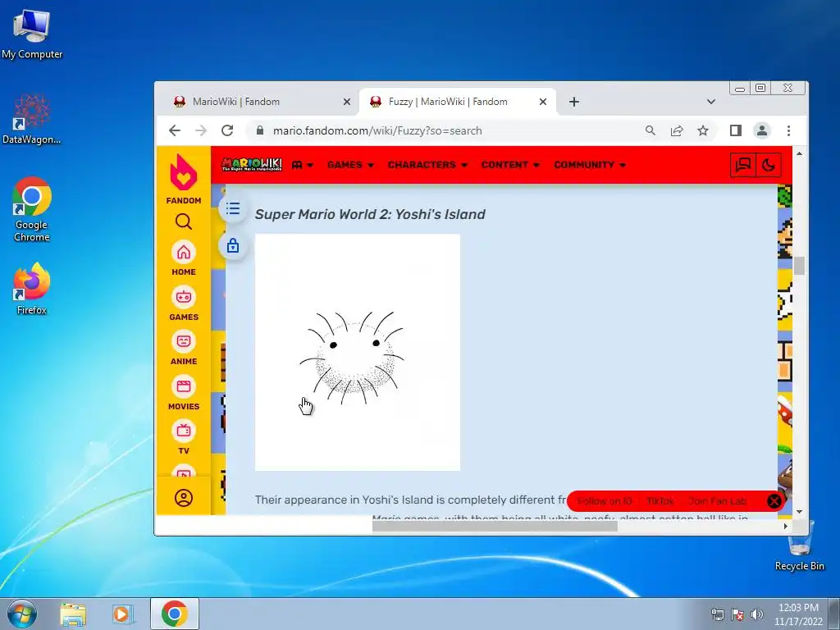Screen dimensions: 840x630
Task: Click the MarioWiki logo
Action: point(252,164)
